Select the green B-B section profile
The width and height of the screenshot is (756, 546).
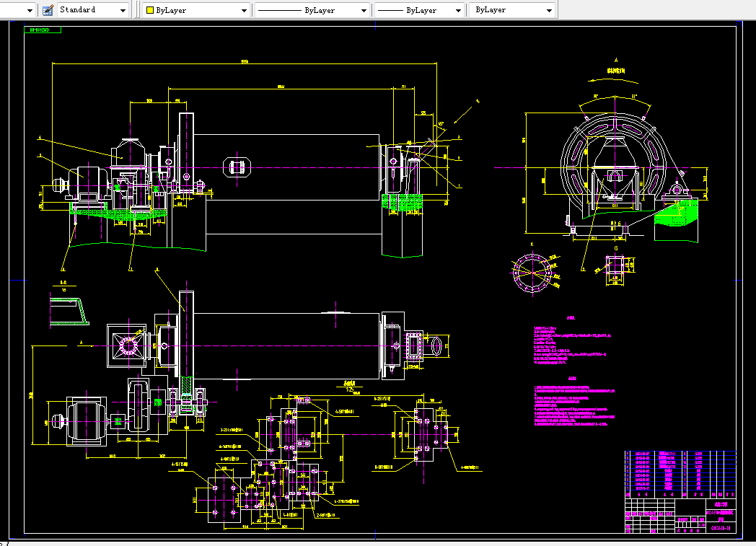pyautogui.click(x=69, y=312)
